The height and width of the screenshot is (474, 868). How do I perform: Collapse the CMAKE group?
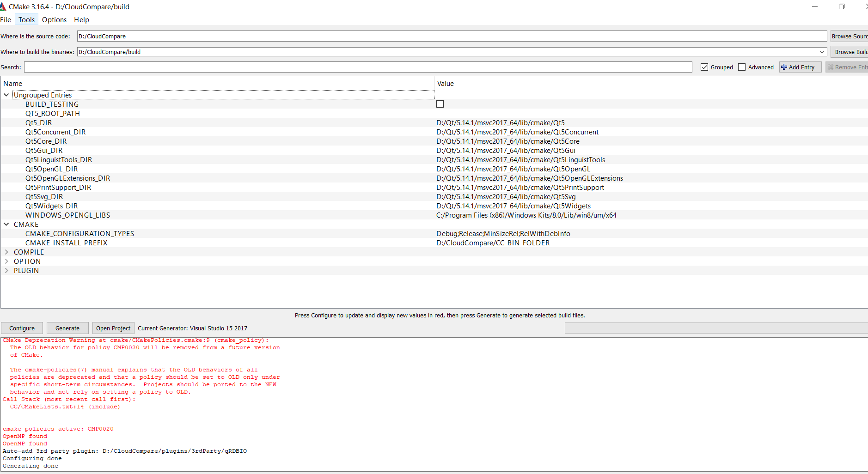(x=6, y=224)
